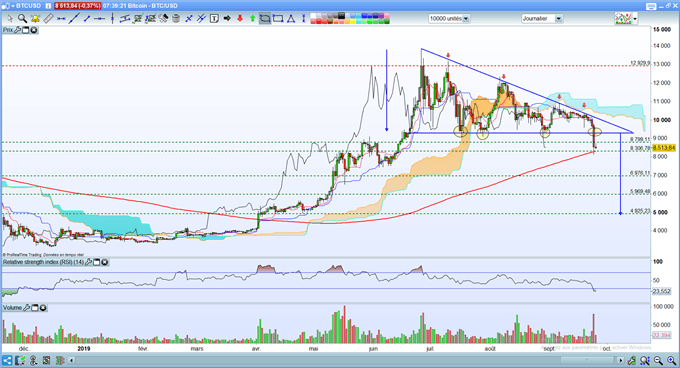Select the blue cross-line tool

tap(189, 19)
